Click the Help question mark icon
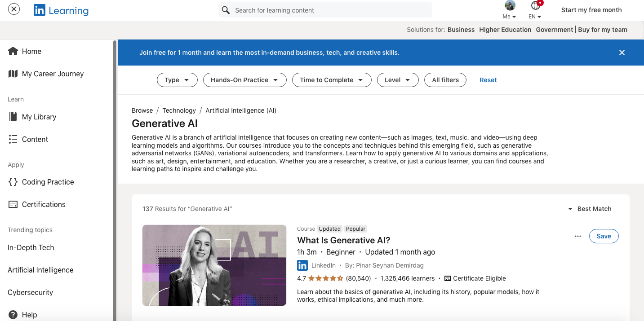644x321 pixels. point(13,315)
